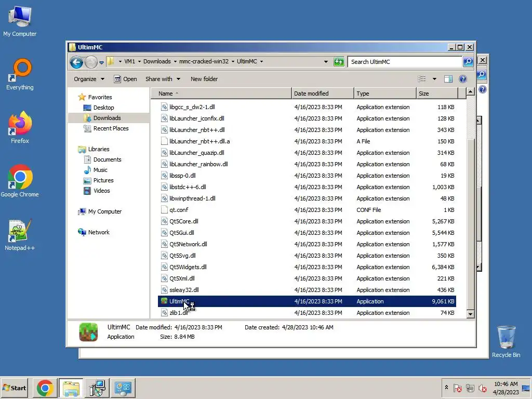The width and height of the screenshot is (532, 399).
Task: Click the file list scroll up arrow
Action: [x=470, y=91]
